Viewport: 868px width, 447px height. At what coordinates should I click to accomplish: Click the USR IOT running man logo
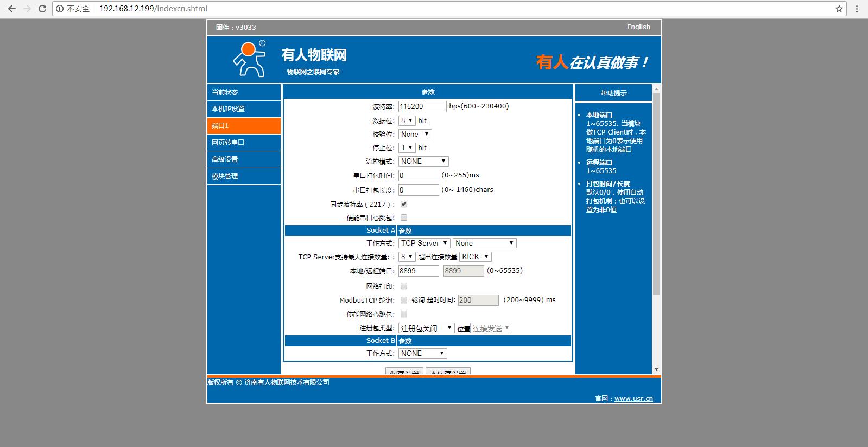coord(249,59)
